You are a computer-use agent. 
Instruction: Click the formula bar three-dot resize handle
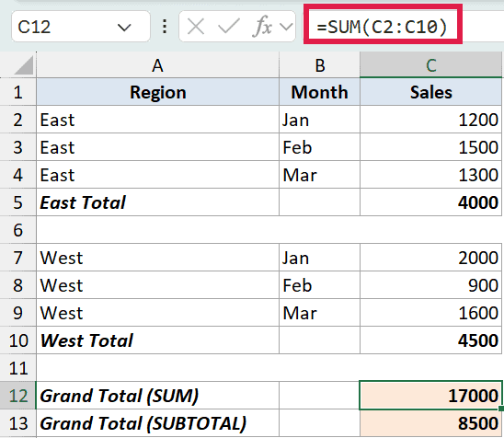pos(165,27)
